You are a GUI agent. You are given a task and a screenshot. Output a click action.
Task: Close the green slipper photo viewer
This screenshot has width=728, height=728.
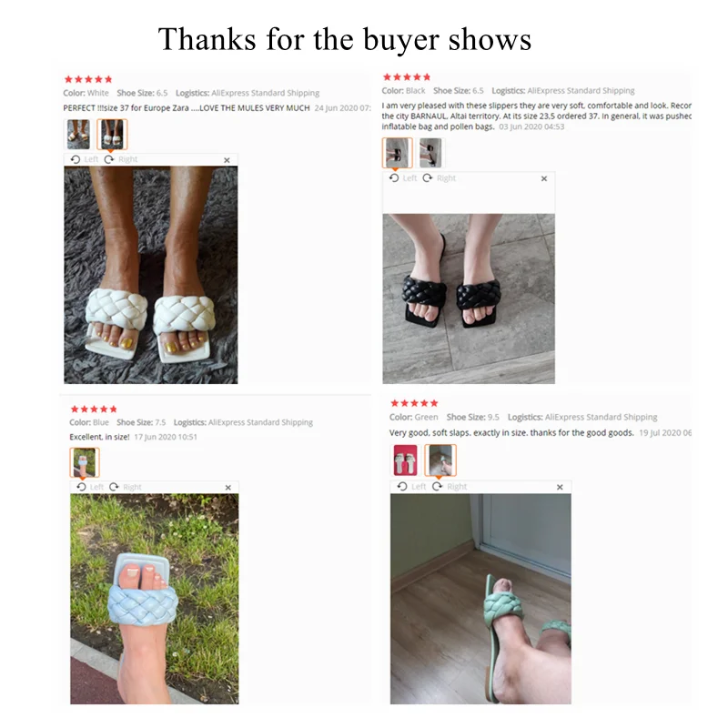[560, 487]
